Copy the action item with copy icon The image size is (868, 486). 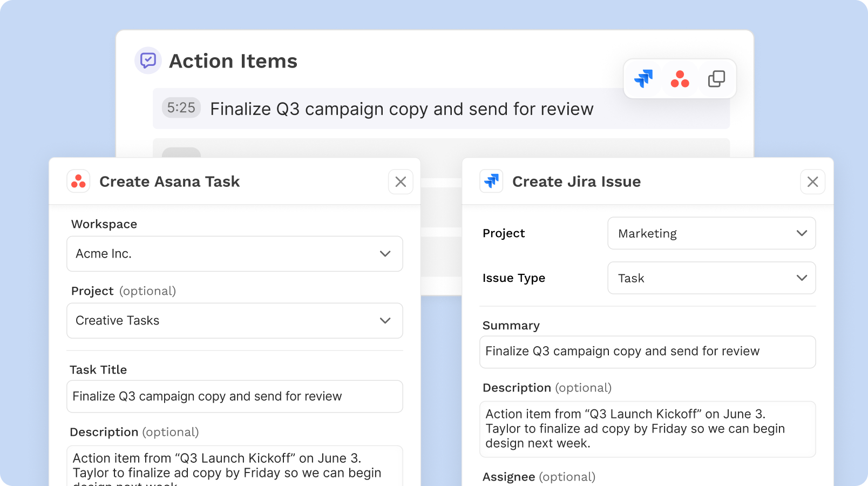(716, 79)
